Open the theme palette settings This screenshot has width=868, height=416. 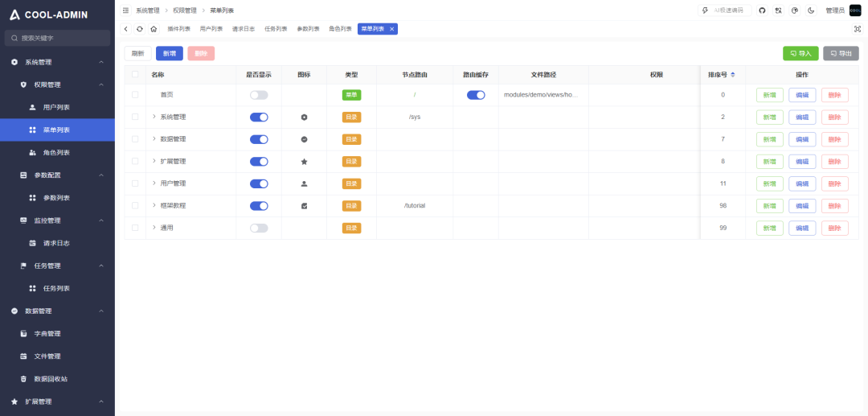[x=794, y=10]
